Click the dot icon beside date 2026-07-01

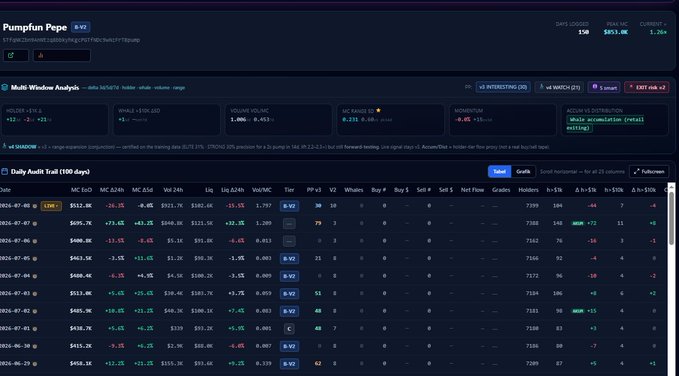coord(35,329)
